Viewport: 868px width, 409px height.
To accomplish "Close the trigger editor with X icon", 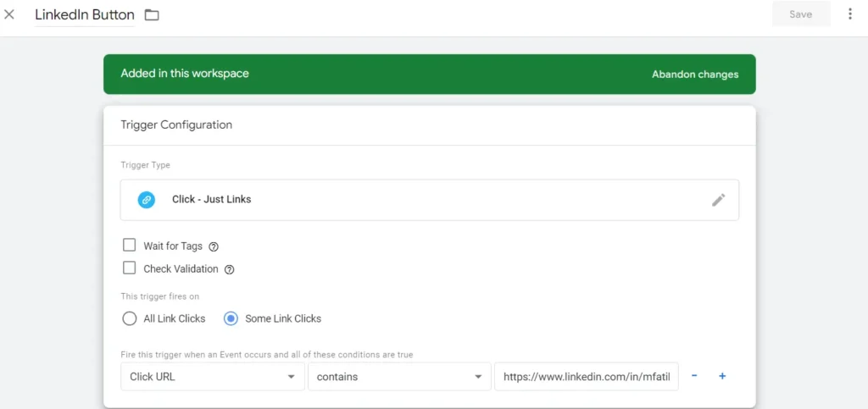I will [10, 14].
